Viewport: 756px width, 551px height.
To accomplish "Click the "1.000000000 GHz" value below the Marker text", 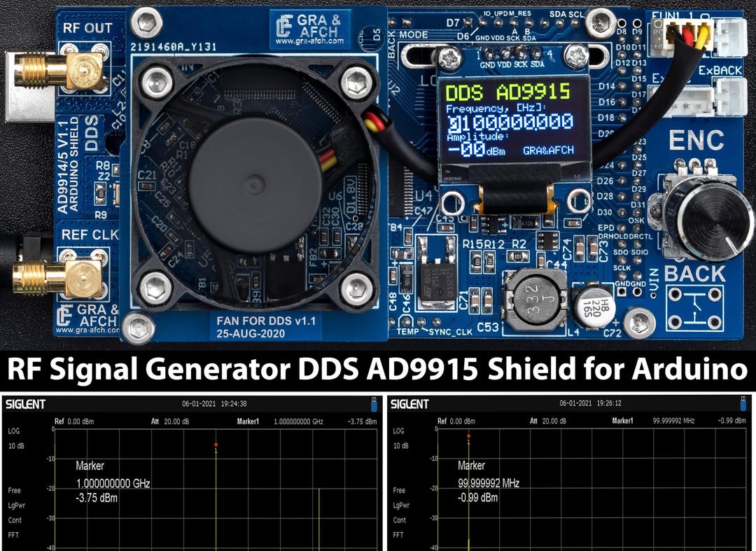I will [x=113, y=484].
